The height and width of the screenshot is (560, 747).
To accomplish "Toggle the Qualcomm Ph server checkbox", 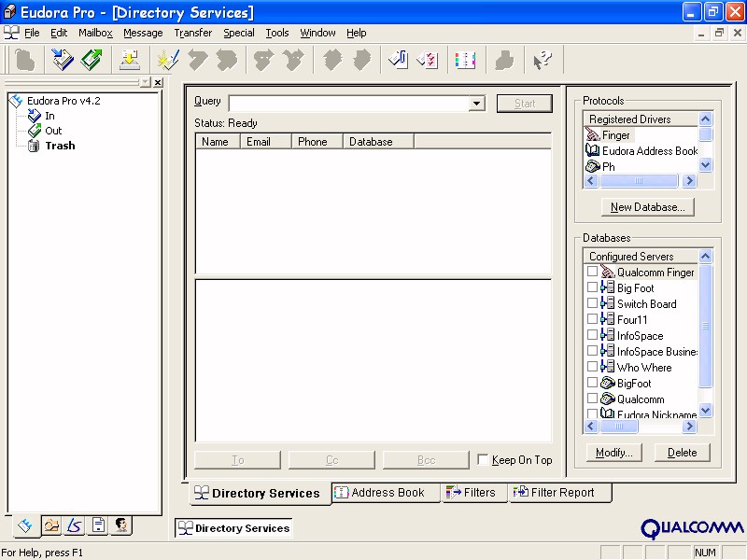I will tap(592, 399).
